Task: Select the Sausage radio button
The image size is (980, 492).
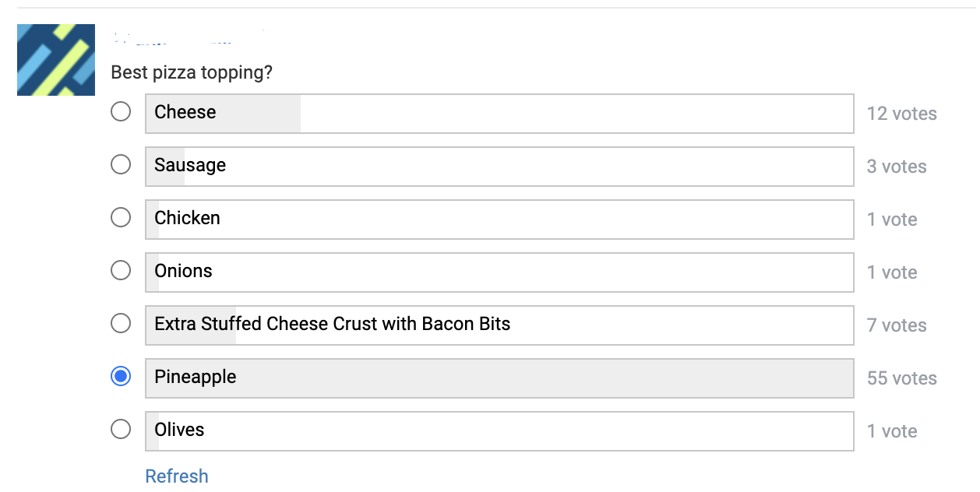Action: 121,165
